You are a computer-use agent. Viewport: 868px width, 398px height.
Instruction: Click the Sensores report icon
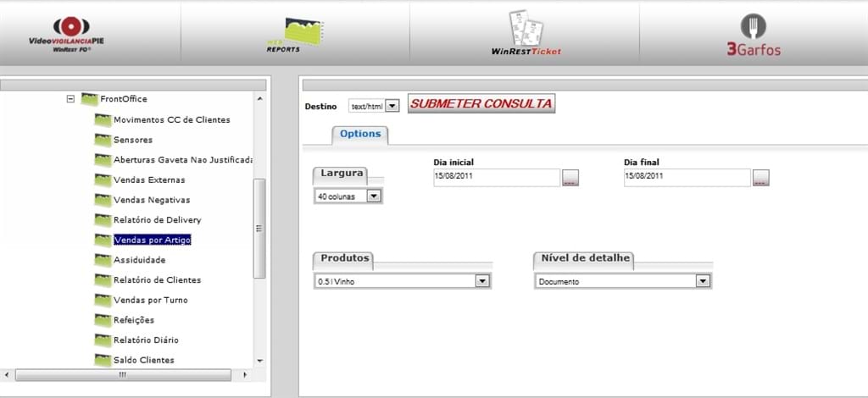(x=103, y=140)
